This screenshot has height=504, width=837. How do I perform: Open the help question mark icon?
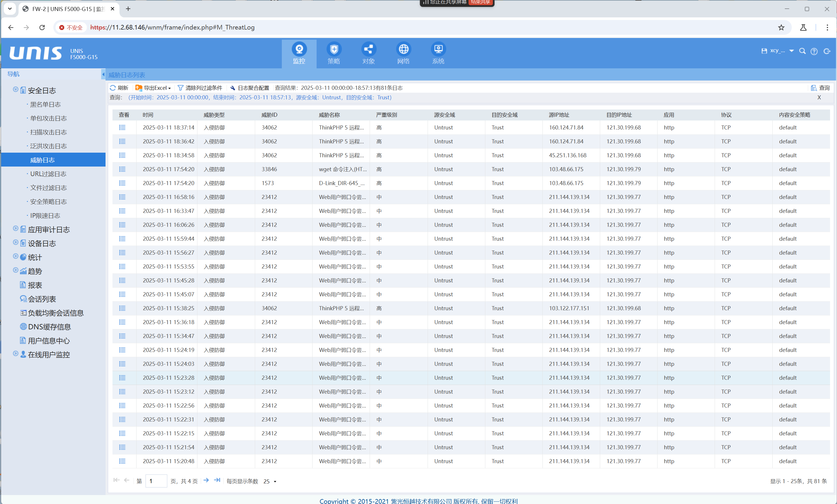(814, 51)
